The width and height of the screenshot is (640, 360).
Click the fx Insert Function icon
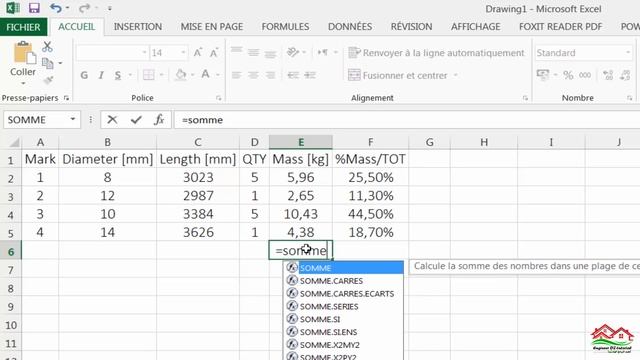(x=159, y=120)
